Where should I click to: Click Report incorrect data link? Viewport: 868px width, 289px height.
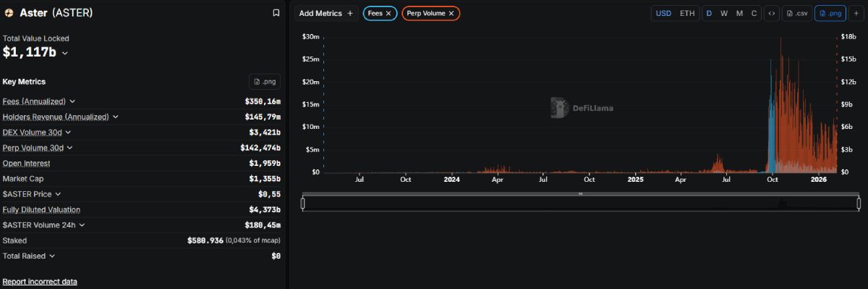click(40, 281)
